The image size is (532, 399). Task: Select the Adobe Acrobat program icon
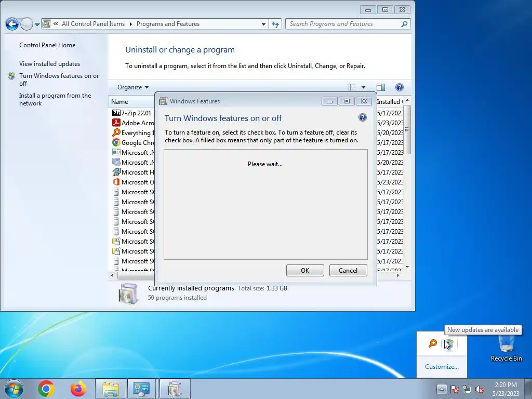click(x=116, y=123)
